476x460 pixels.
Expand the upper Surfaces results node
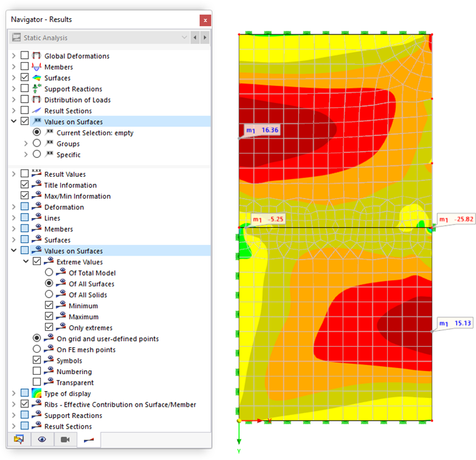14,78
